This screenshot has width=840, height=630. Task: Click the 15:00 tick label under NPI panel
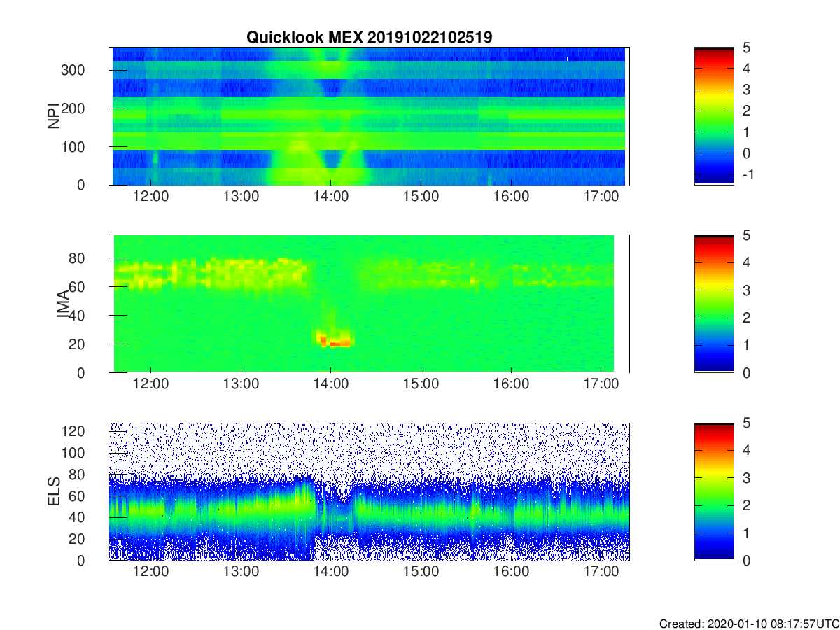[x=421, y=197]
